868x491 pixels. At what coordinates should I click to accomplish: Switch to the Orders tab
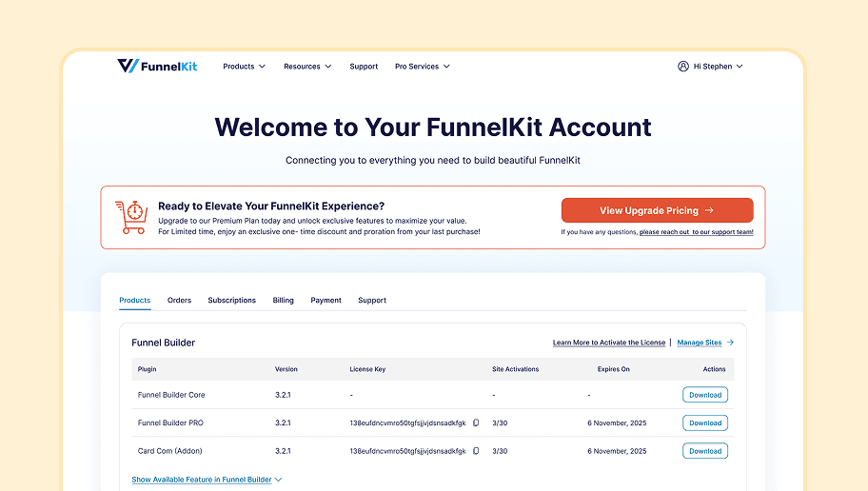click(179, 300)
